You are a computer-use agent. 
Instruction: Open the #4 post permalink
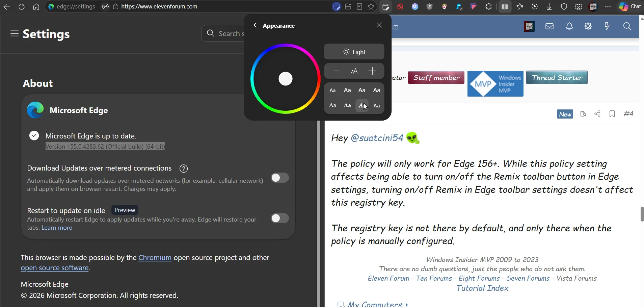[628, 114]
